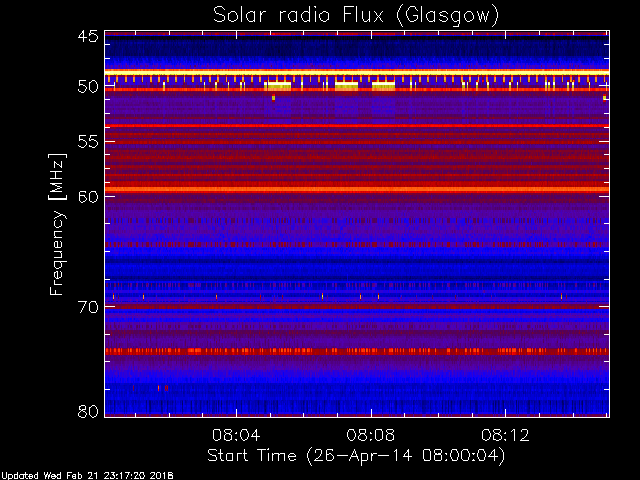The image size is (640, 480).
Task: Click the plot title "Solar radio Flux (Glasgow)"
Action: (x=356, y=16)
